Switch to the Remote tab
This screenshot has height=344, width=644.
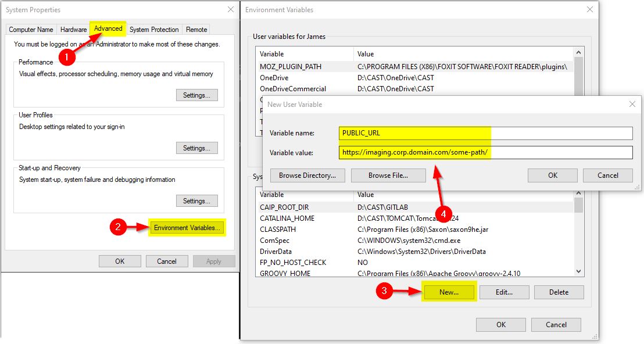coord(196,30)
